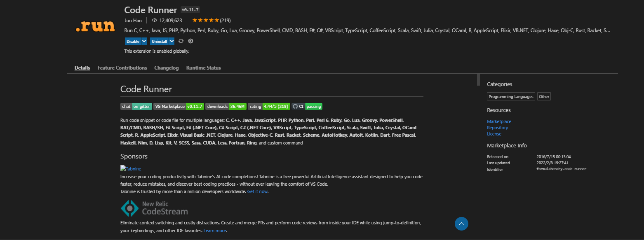Screen dimensions: 644x240
Task: Open the Changelog tab
Action: click(167, 68)
